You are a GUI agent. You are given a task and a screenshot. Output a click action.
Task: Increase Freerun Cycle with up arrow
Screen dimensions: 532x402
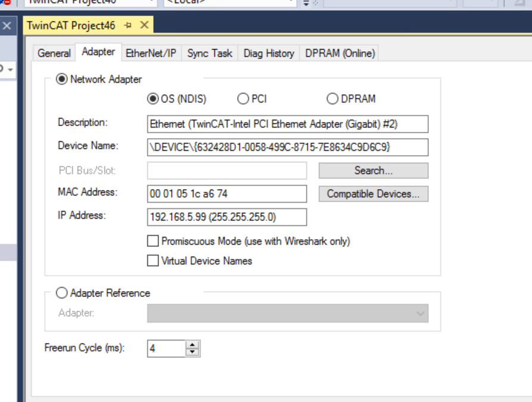pos(192,345)
